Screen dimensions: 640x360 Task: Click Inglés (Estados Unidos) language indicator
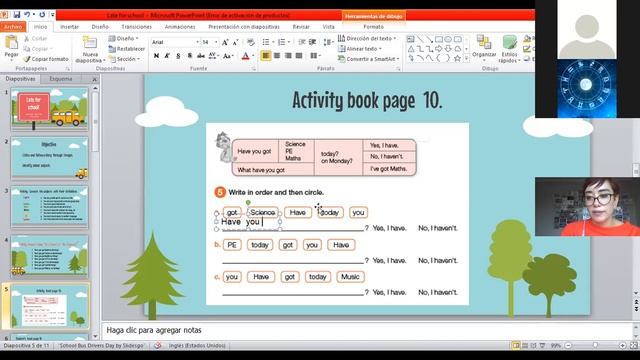pyautogui.click(x=197, y=346)
